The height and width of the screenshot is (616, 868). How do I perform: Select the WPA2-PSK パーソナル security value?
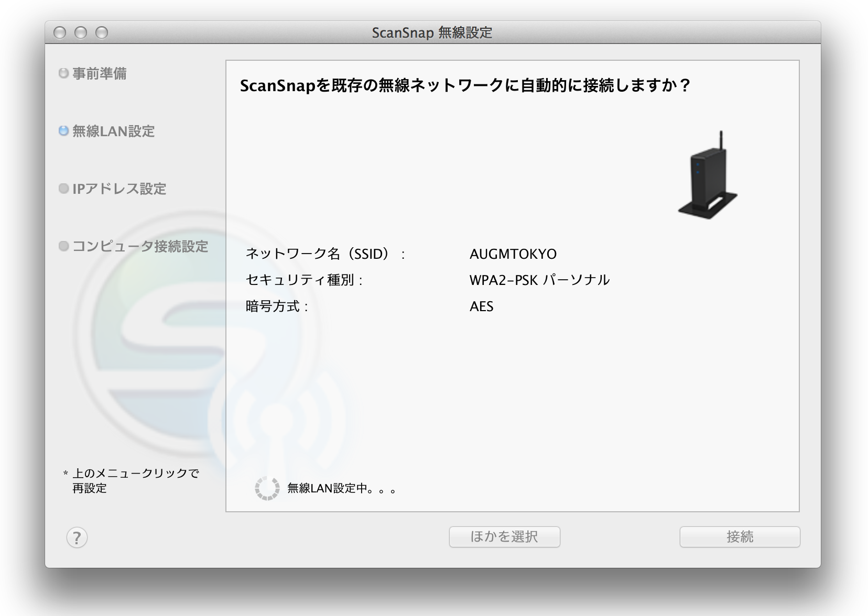[540, 280]
